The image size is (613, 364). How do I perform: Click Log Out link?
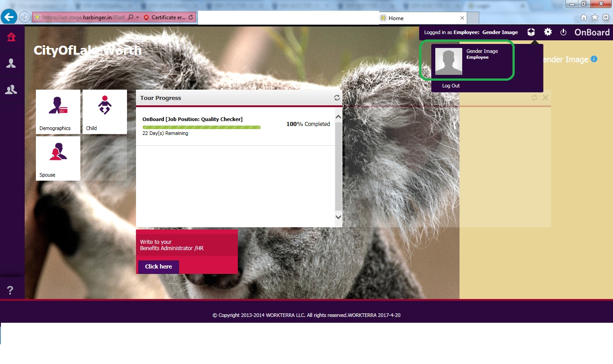click(x=451, y=86)
